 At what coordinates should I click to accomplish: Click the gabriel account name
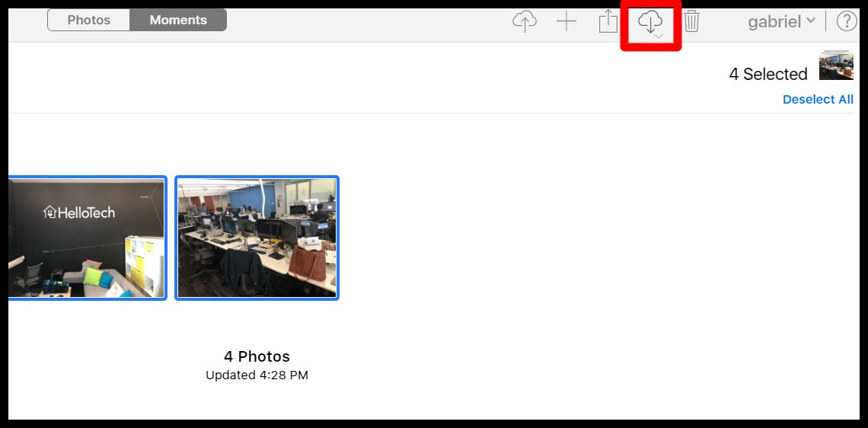[x=774, y=21]
